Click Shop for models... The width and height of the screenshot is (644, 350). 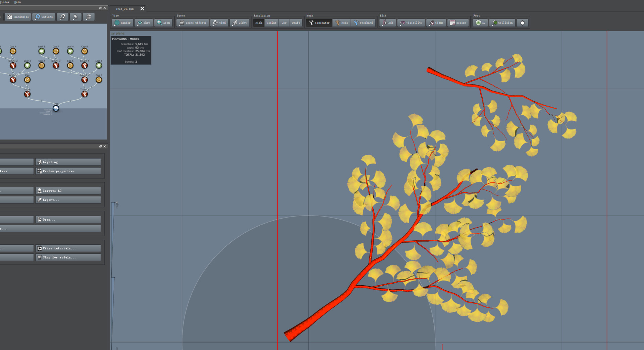pyautogui.click(x=68, y=257)
